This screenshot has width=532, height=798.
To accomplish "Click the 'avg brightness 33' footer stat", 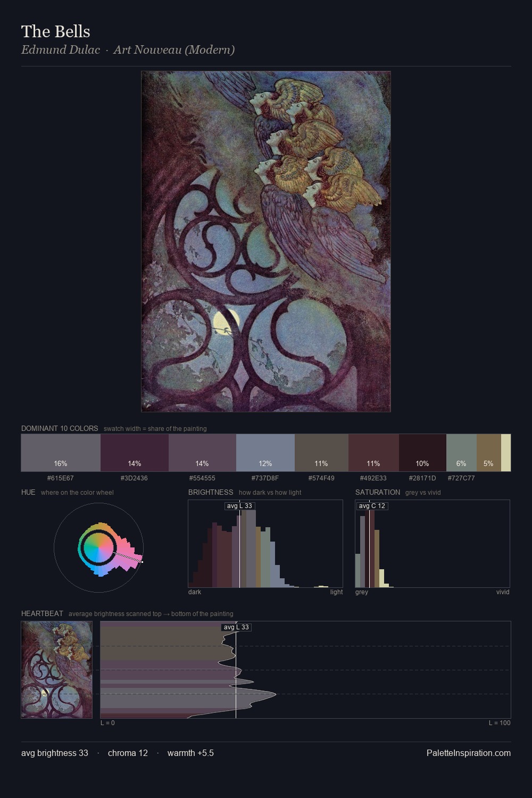I will coord(55,753).
